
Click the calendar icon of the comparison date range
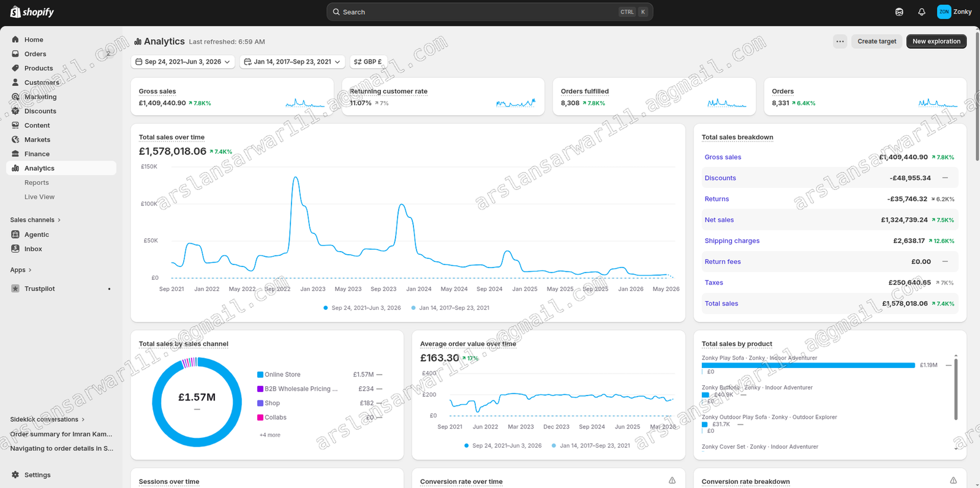point(247,62)
